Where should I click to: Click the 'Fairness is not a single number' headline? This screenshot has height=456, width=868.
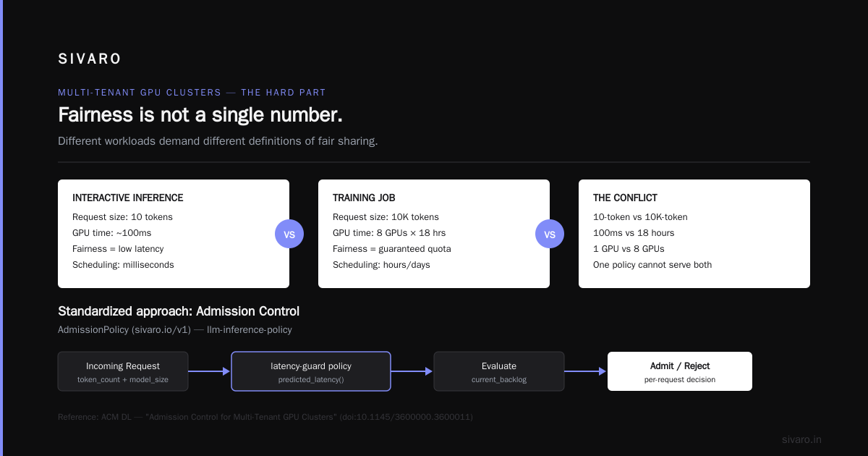[200, 115]
